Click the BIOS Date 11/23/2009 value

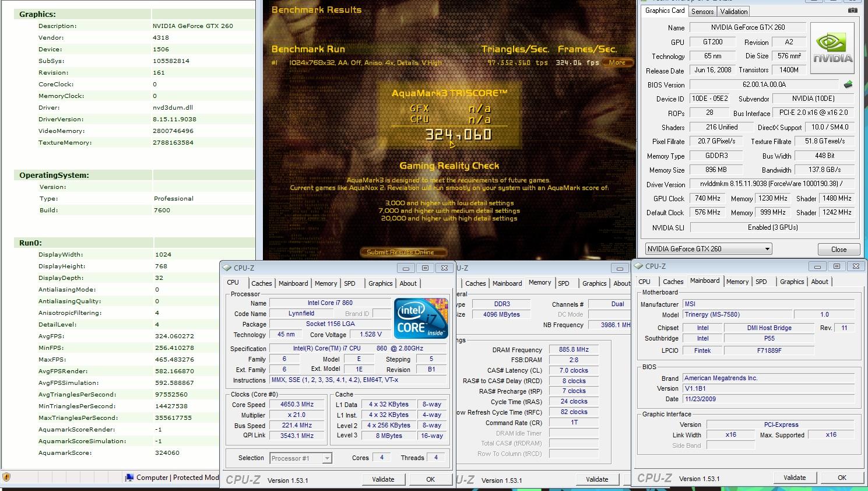(x=768, y=399)
